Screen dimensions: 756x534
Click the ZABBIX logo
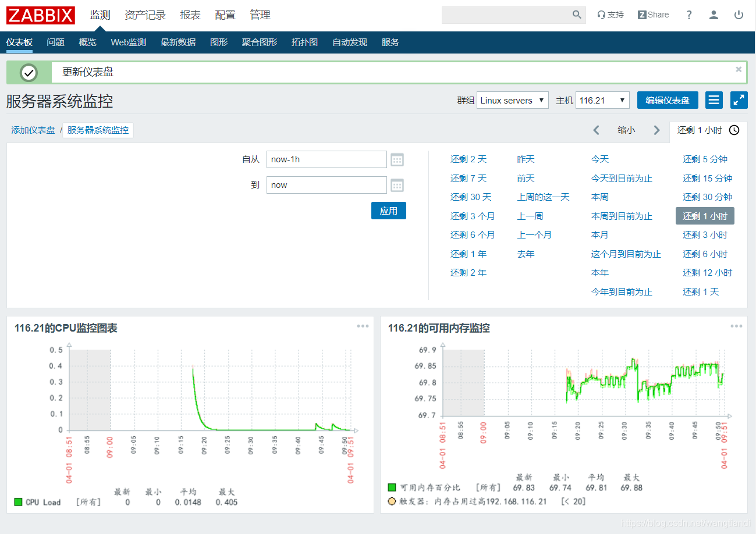pos(41,15)
